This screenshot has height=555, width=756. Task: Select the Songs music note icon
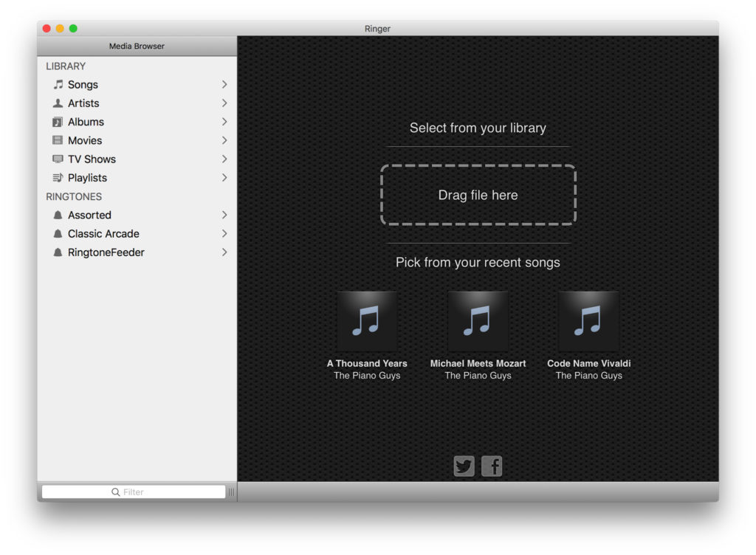tap(58, 85)
